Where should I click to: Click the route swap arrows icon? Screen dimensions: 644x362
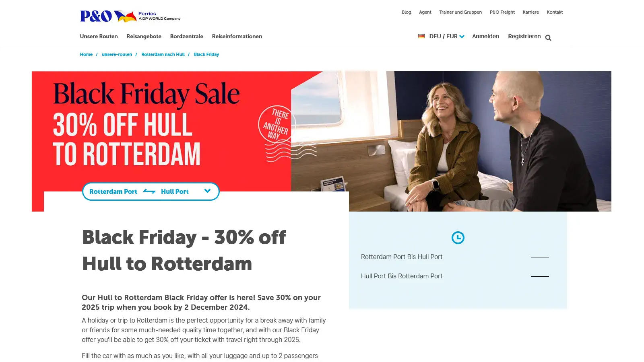149,191
